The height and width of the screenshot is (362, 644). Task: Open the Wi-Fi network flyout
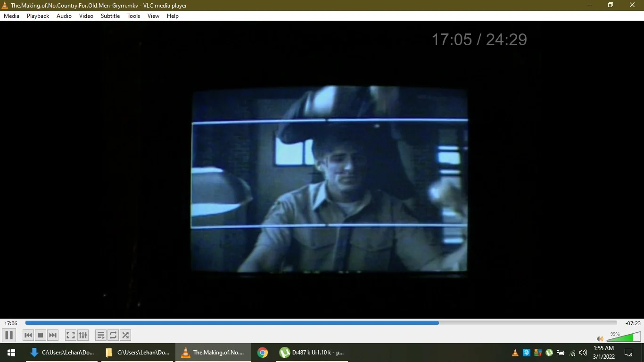coord(572,353)
